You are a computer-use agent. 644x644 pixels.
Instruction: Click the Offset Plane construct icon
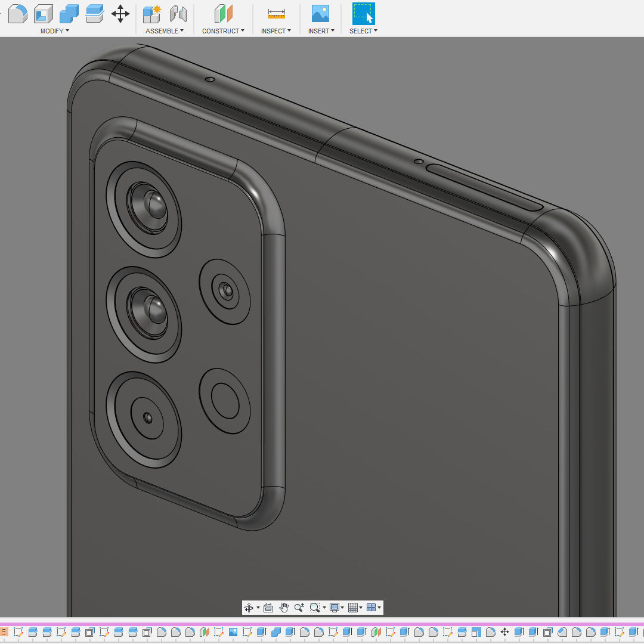click(224, 14)
